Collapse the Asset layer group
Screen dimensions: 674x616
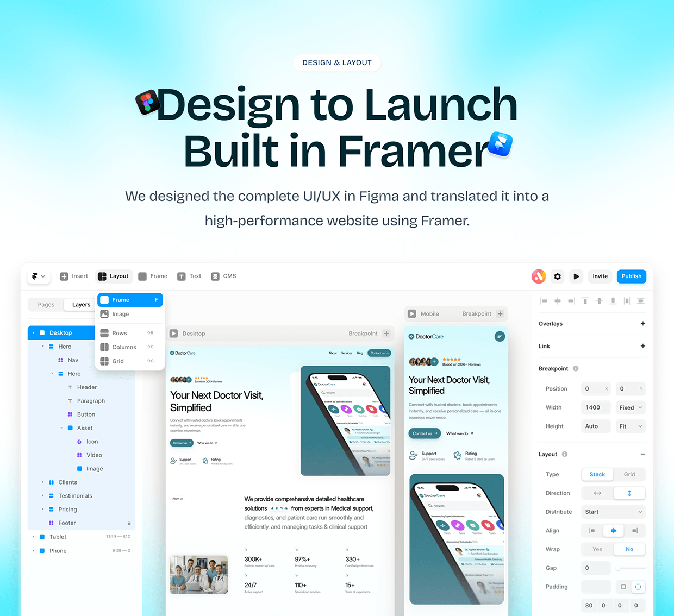coord(61,428)
